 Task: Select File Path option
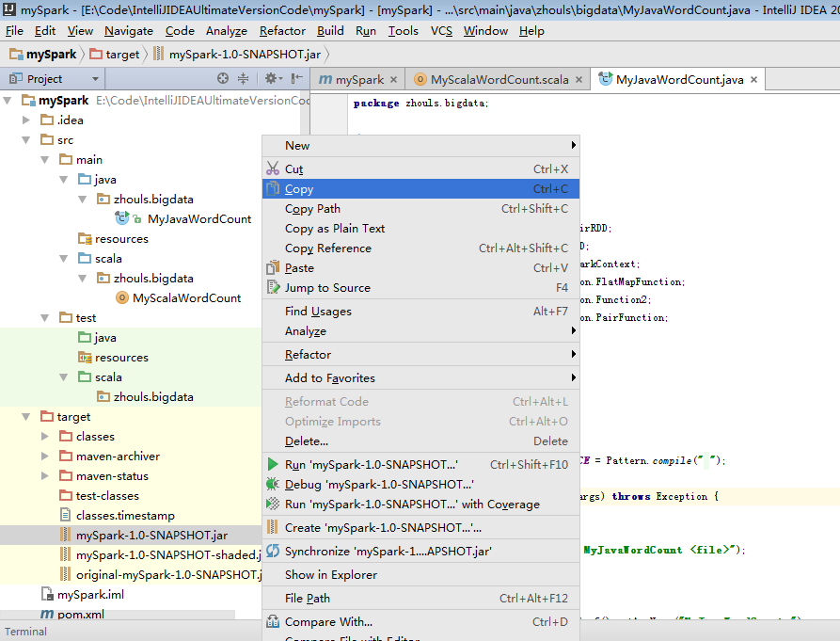(420, 598)
